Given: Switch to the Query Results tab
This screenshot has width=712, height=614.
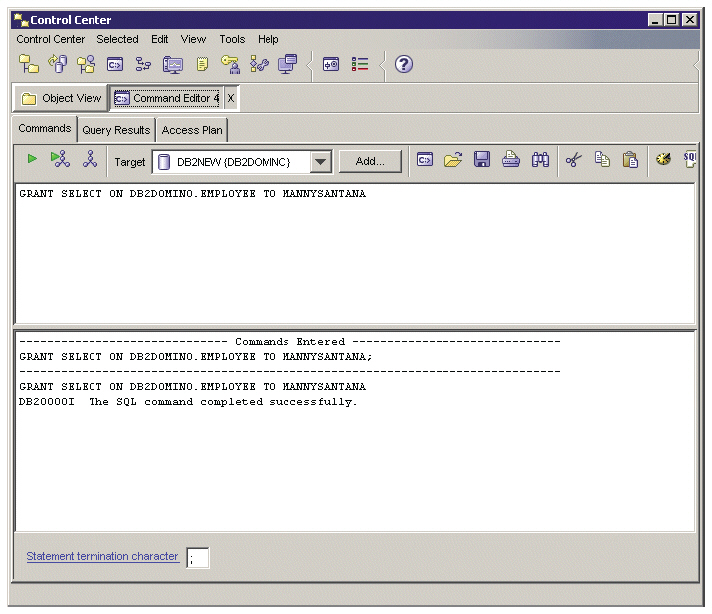Looking at the screenshot, I should (116, 130).
